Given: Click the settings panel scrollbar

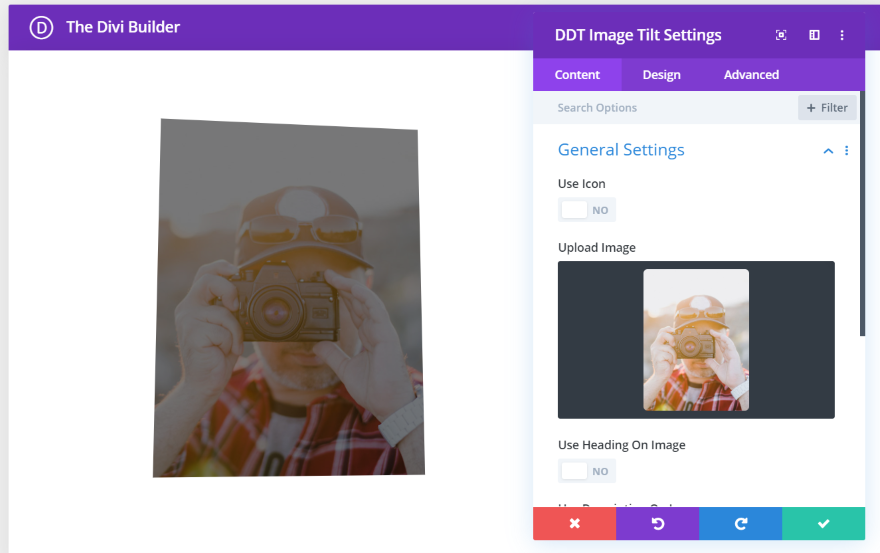Looking at the screenshot, I should (863, 213).
